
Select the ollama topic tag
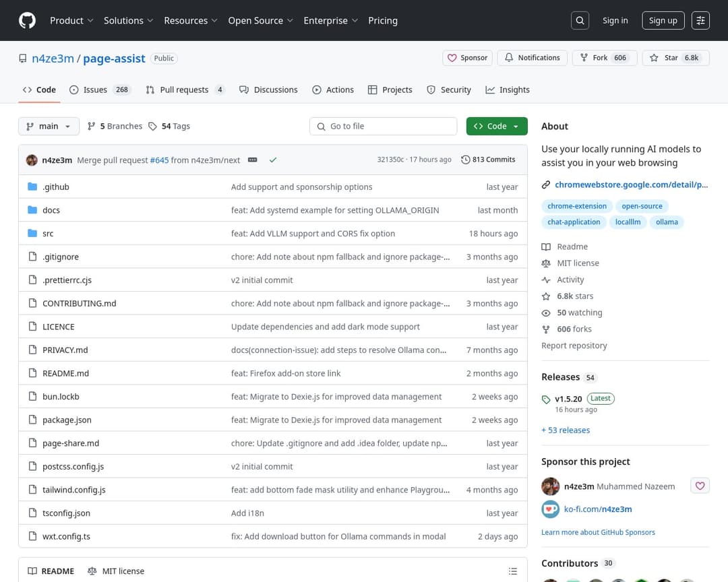pyautogui.click(x=667, y=222)
